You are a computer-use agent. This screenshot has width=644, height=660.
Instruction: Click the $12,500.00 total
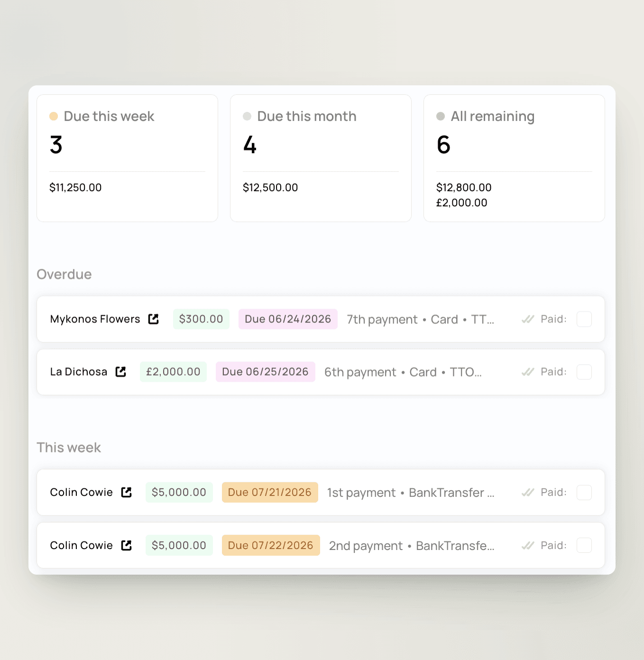(x=270, y=187)
